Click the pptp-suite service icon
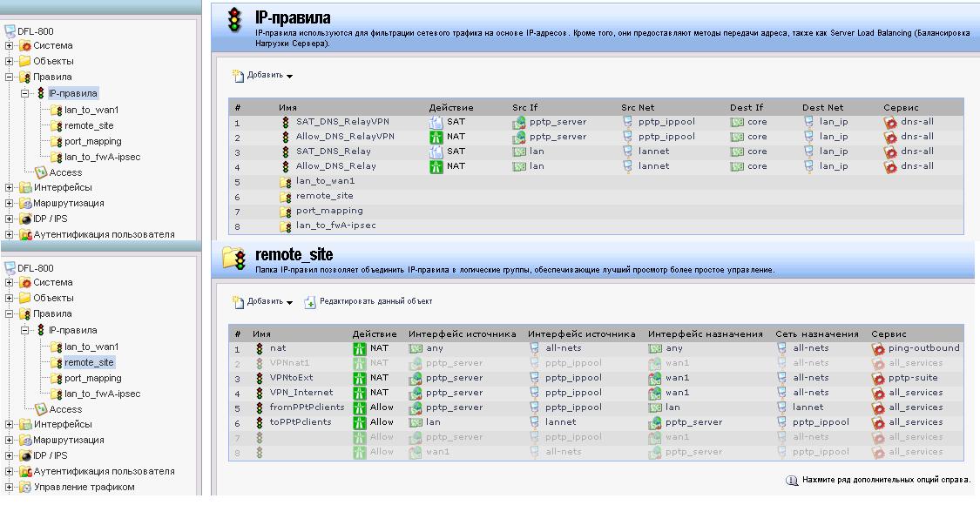980x505 pixels. pyautogui.click(x=878, y=378)
